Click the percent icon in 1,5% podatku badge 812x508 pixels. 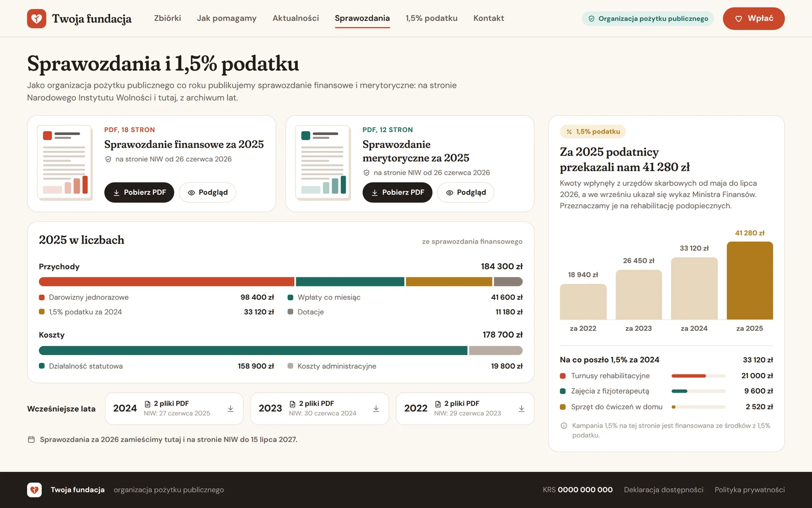tap(569, 132)
